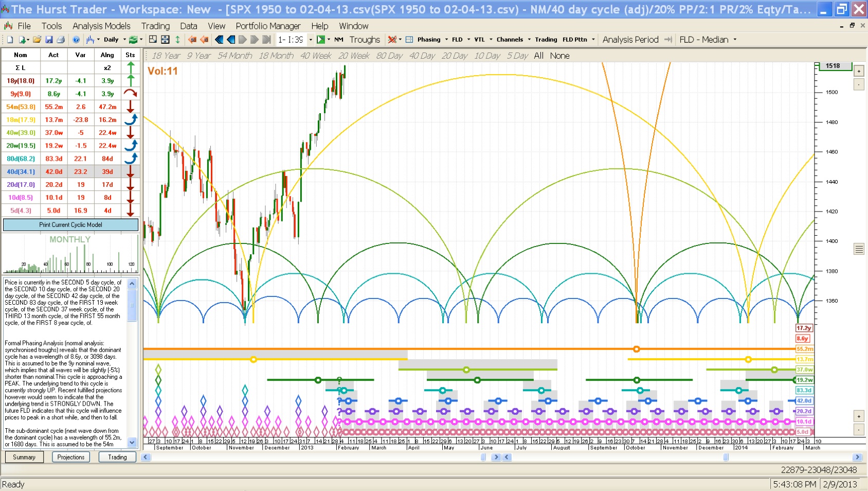
Task: Open the FLD - Median dropdown
Action: click(735, 40)
